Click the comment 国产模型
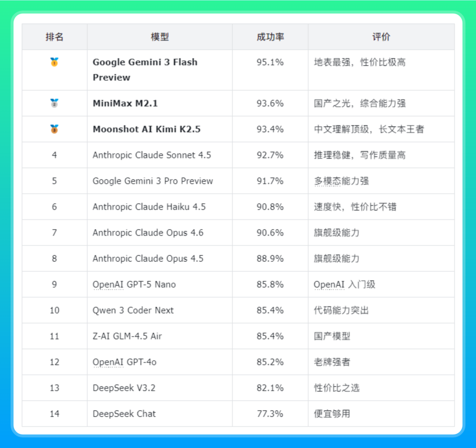 (332, 336)
